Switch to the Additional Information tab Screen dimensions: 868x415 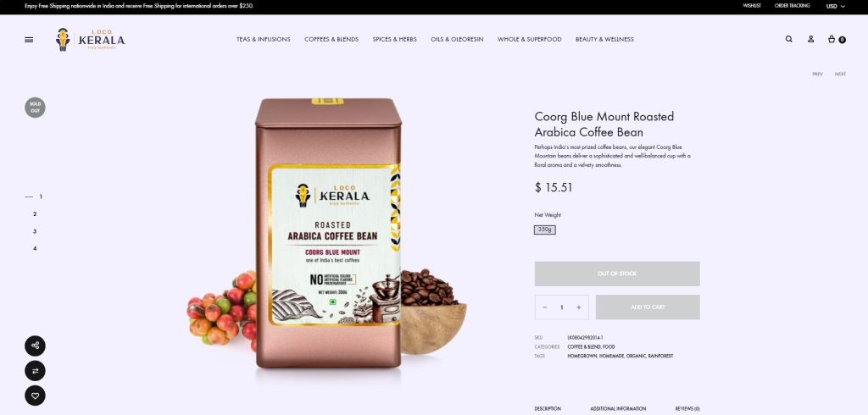coord(618,409)
